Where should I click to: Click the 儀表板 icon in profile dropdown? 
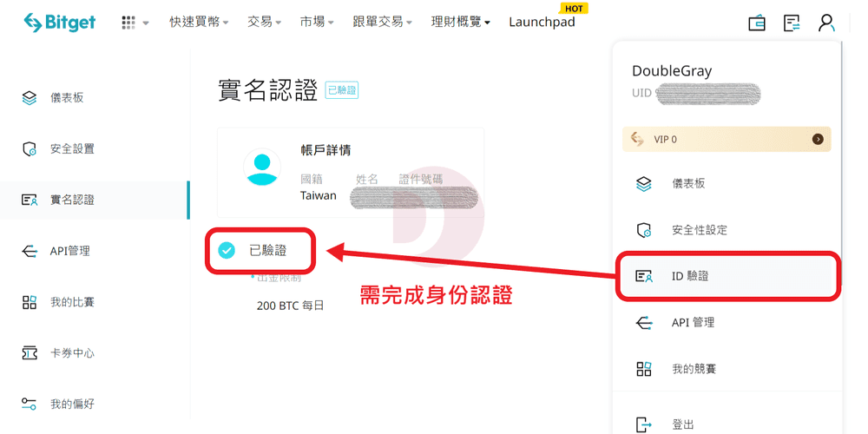point(644,184)
